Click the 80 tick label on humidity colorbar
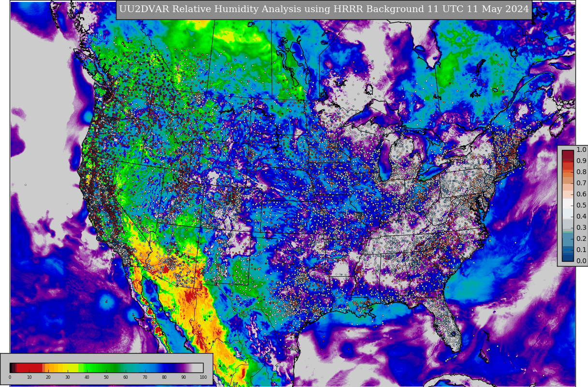This screenshot has width=588, height=387. tap(164, 377)
